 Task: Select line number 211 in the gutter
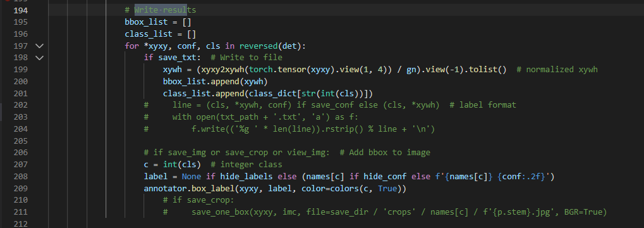(x=20, y=212)
